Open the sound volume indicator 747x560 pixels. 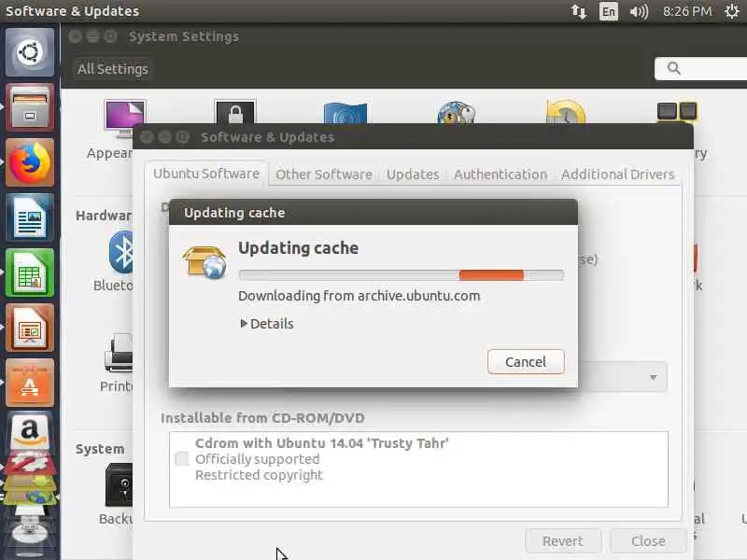point(639,11)
